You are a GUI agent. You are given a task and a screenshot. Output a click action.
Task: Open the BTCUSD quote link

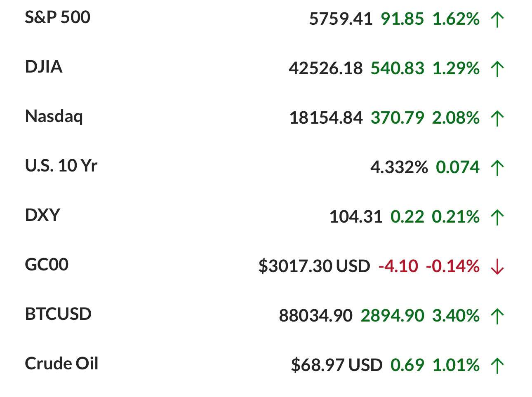[58, 314]
